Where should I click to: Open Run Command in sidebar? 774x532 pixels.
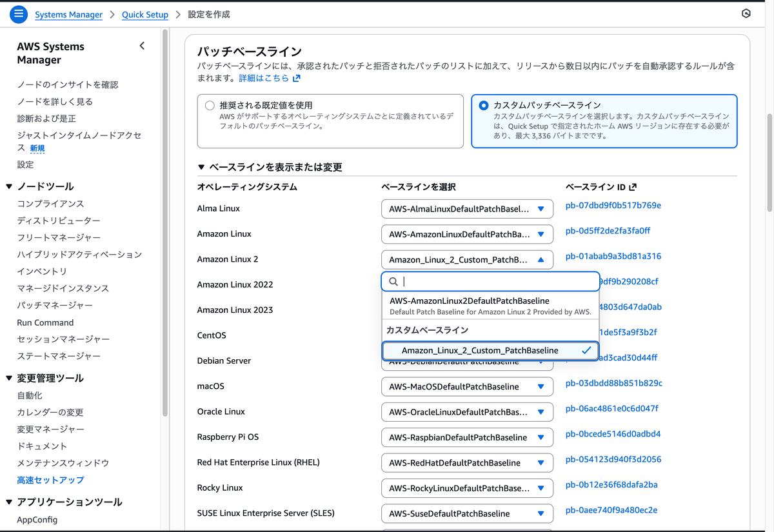pos(45,322)
